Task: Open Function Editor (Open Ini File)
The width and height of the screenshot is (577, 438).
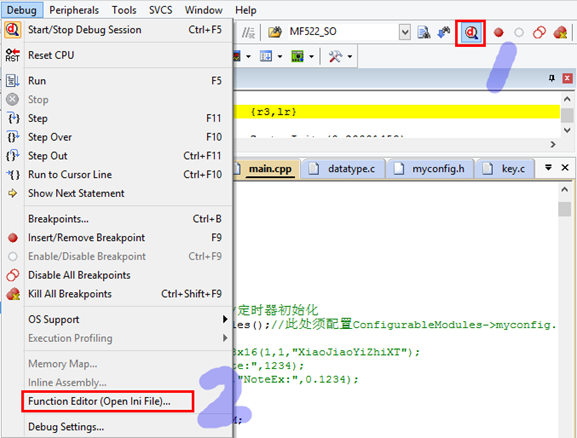Action: pyautogui.click(x=117, y=401)
